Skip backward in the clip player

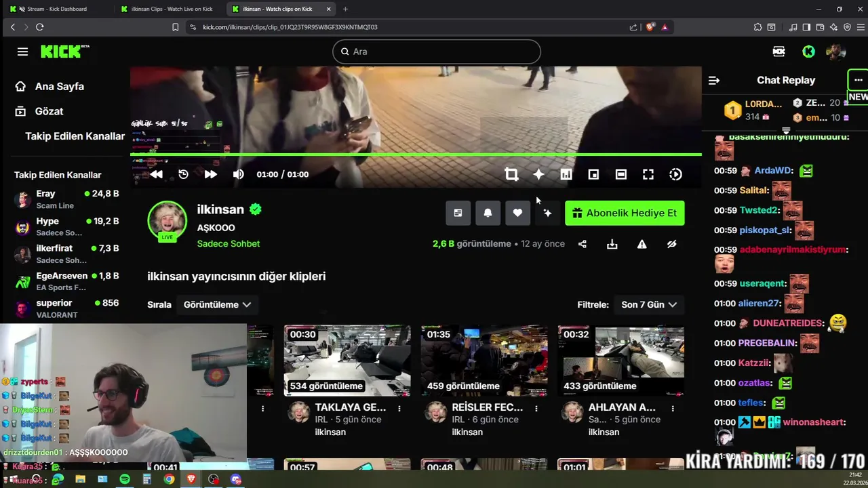(x=156, y=174)
